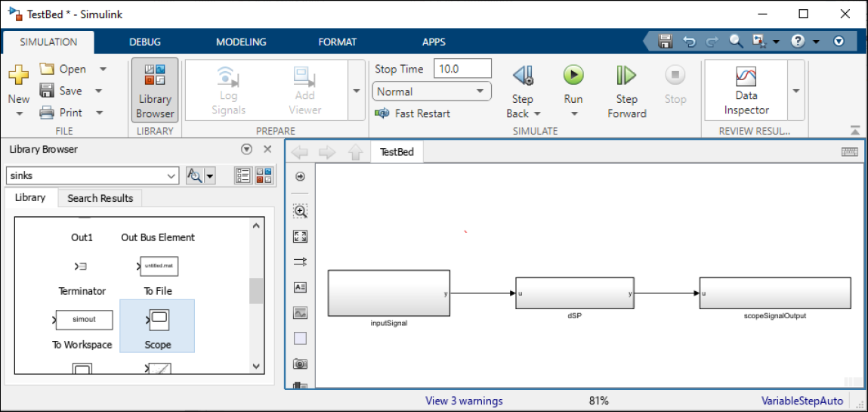
Task: Click the Stop Time input field
Action: (462, 69)
